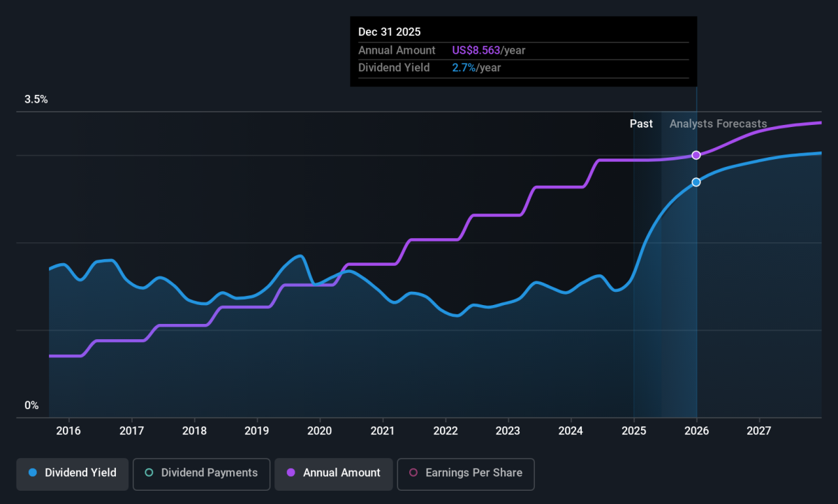The width and height of the screenshot is (838, 504).
Task: Click the 2020 x-axis year label
Action: [x=320, y=429]
